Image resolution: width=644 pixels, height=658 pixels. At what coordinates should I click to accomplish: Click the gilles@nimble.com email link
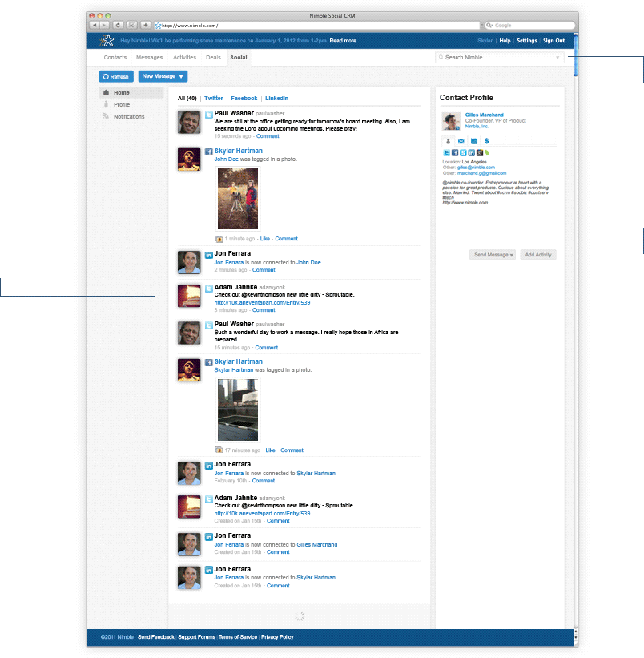tap(476, 168)
